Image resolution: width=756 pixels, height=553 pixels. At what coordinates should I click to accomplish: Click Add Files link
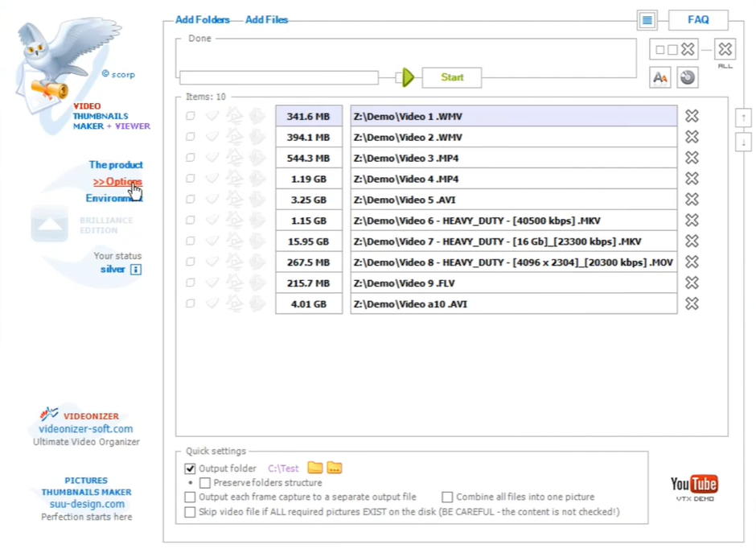pos(266,20)
